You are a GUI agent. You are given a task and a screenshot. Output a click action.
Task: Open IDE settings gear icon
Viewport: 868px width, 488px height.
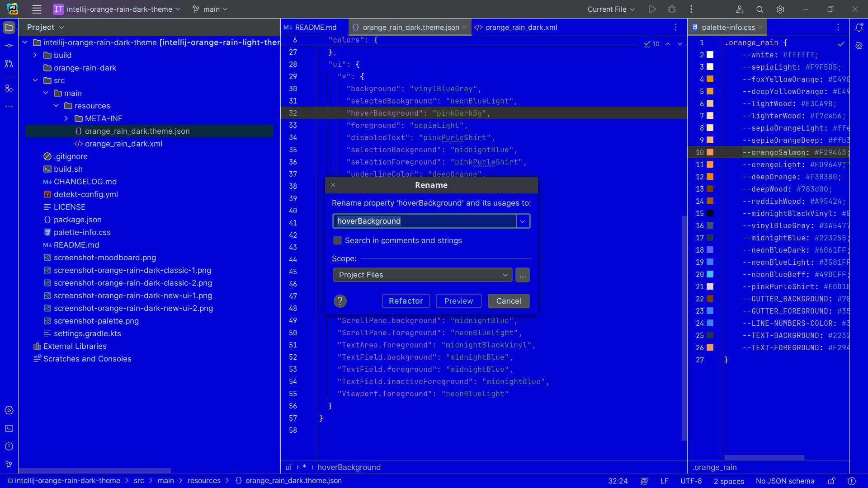780,9
